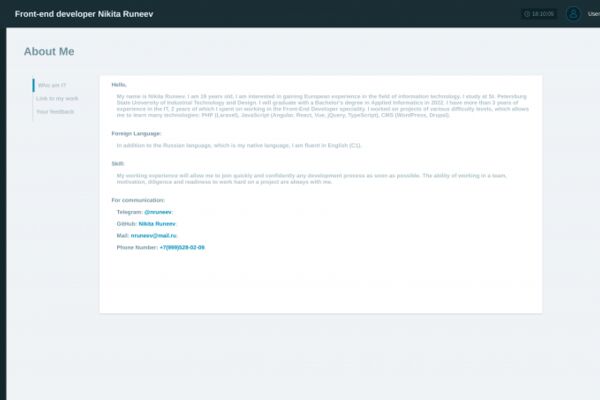
Task: Switch to the 'Your feedback' tab
Action: (x=55, y=112)
